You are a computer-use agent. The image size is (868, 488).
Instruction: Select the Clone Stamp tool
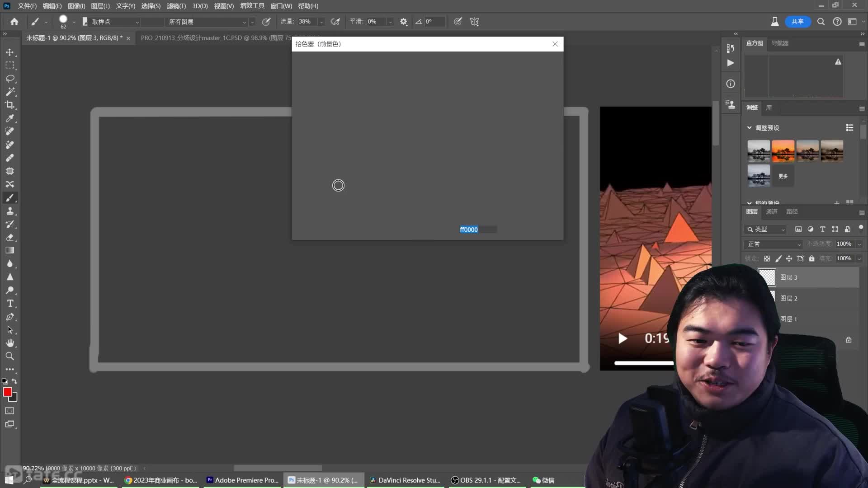[10, 211]
